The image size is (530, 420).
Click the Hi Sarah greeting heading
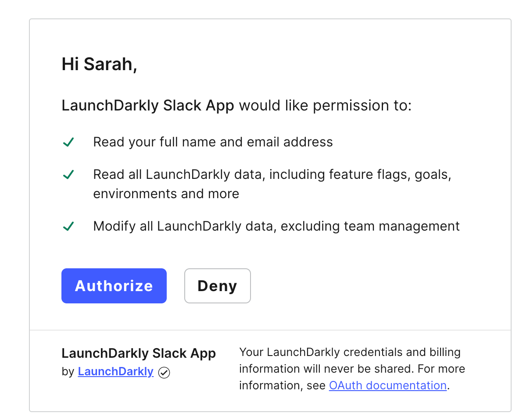click(x=99, y=64)
